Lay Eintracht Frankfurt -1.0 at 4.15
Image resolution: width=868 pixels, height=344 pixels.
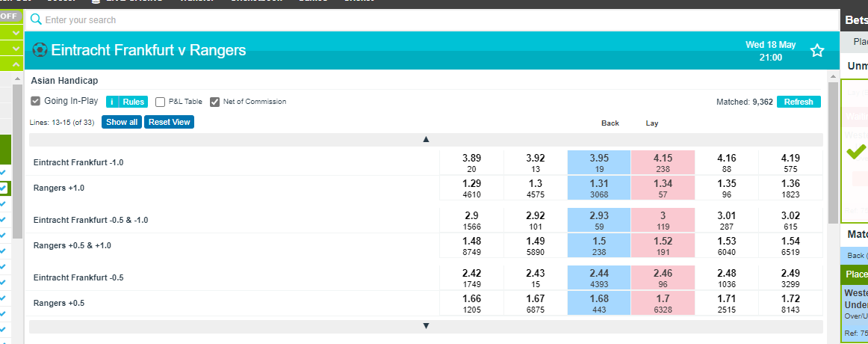pyautogui.click(x=663, y=163)
